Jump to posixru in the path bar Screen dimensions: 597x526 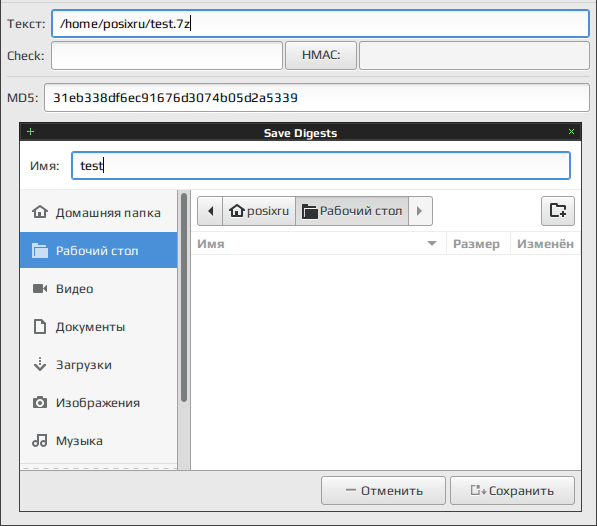coord(259,211)
